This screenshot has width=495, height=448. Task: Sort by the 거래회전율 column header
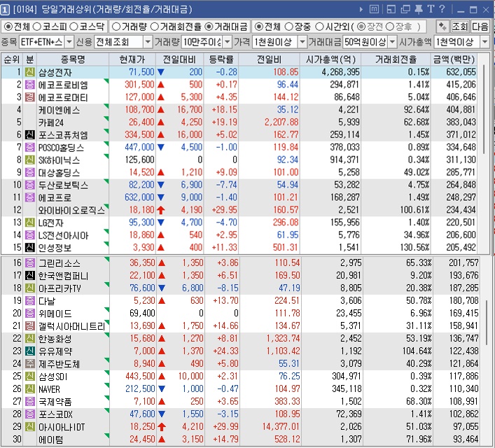pyautogui.click(x=396, y=59)
